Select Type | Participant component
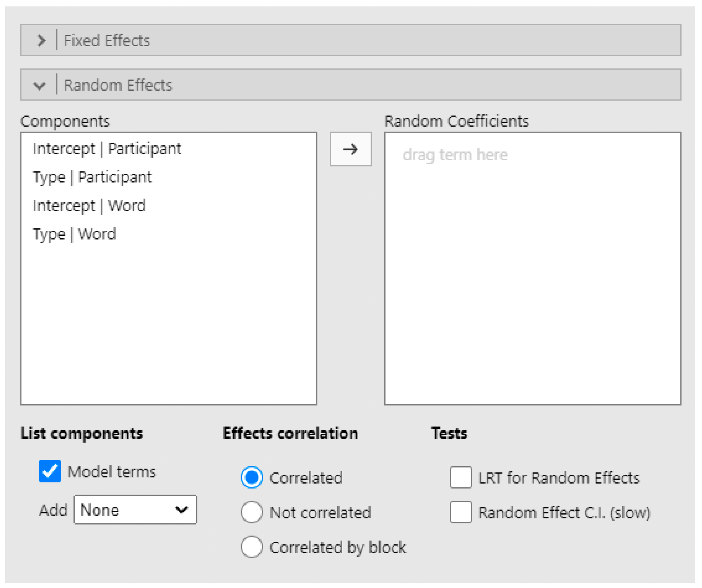The width and height of the screenshot is (702, 588). point(92,177)
